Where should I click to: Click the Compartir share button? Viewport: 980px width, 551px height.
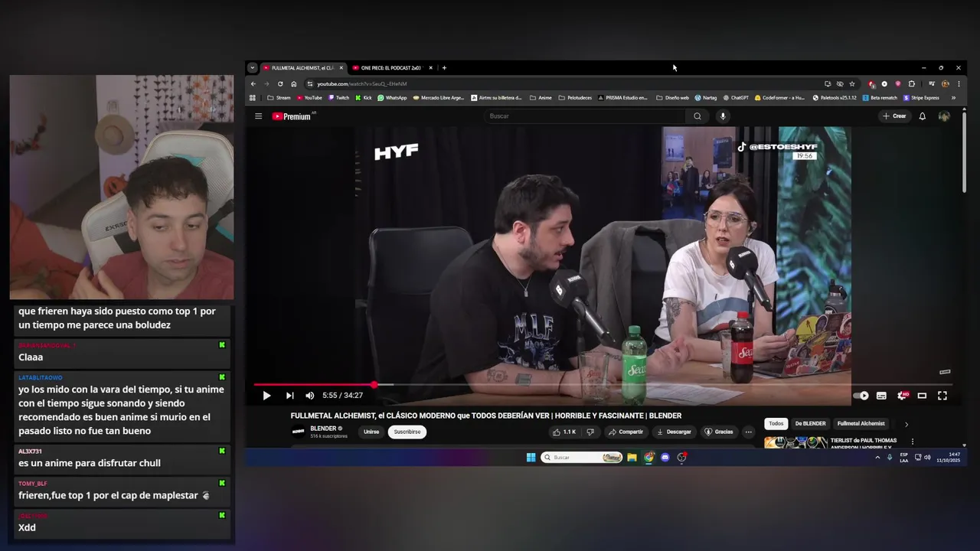(x=626, y=432)
